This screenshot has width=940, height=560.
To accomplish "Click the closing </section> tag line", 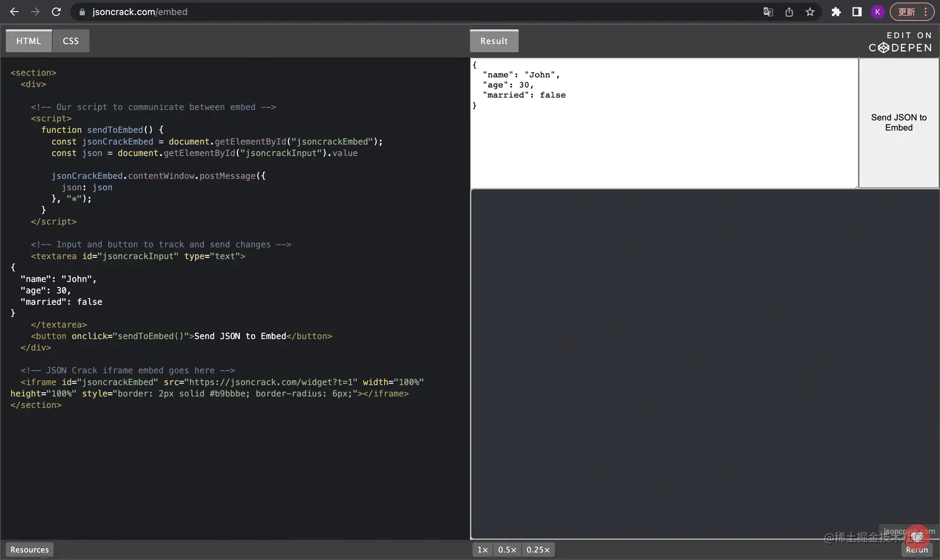I will (x=36, y=405).
